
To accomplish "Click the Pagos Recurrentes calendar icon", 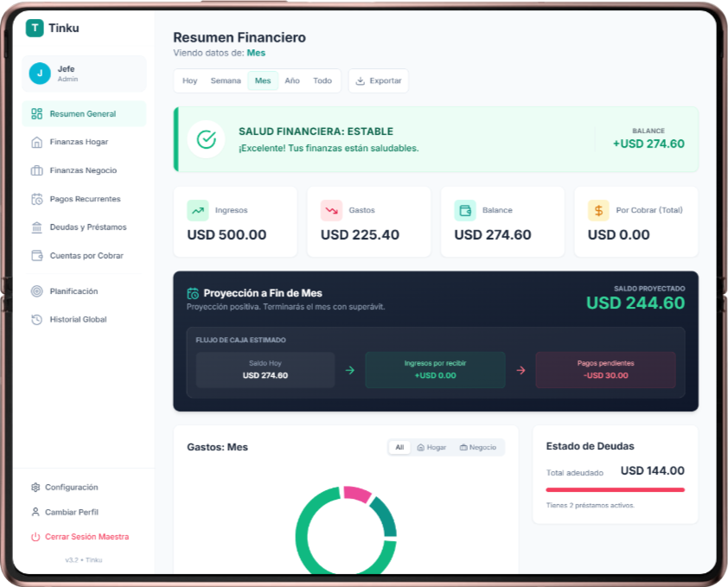I will (x=36, y=199).
